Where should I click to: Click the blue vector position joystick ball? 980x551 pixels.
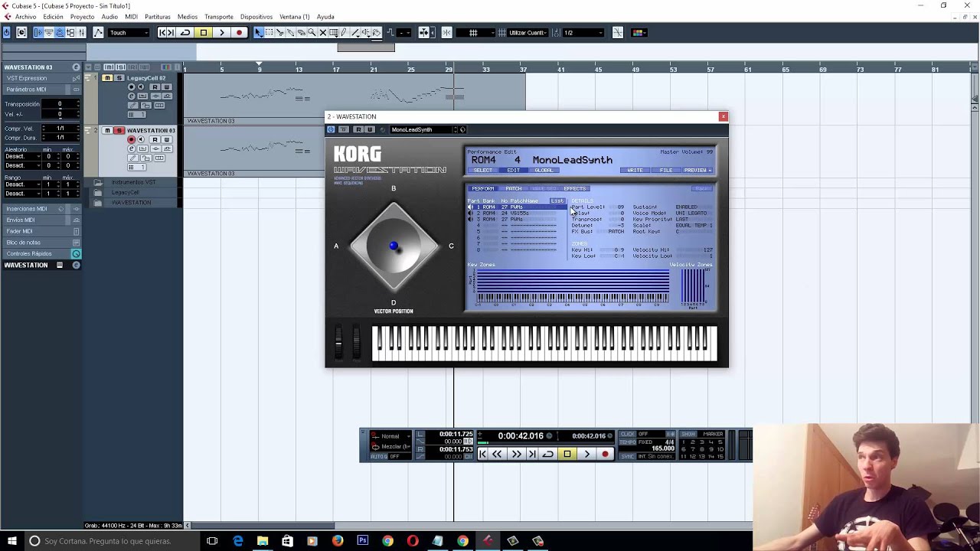[394, 246]
